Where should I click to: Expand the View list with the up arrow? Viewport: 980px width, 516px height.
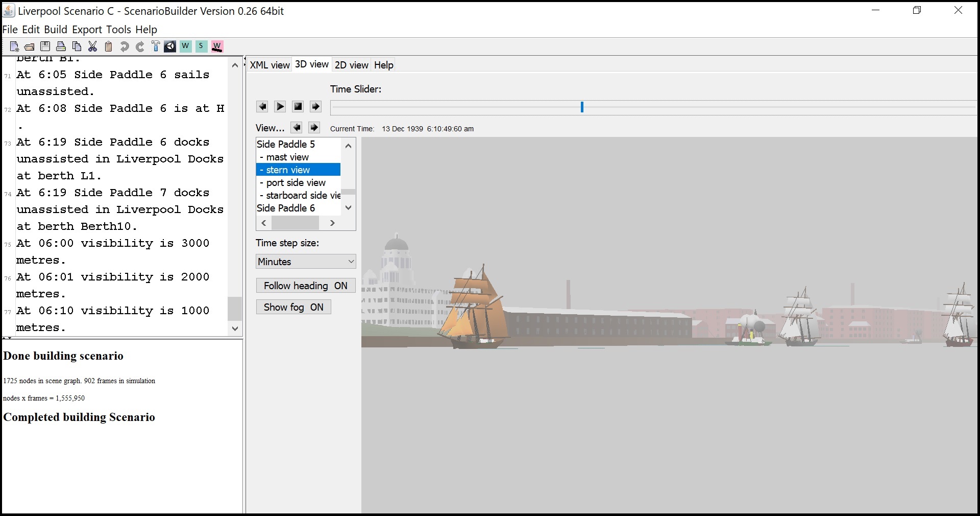point(348,146)
